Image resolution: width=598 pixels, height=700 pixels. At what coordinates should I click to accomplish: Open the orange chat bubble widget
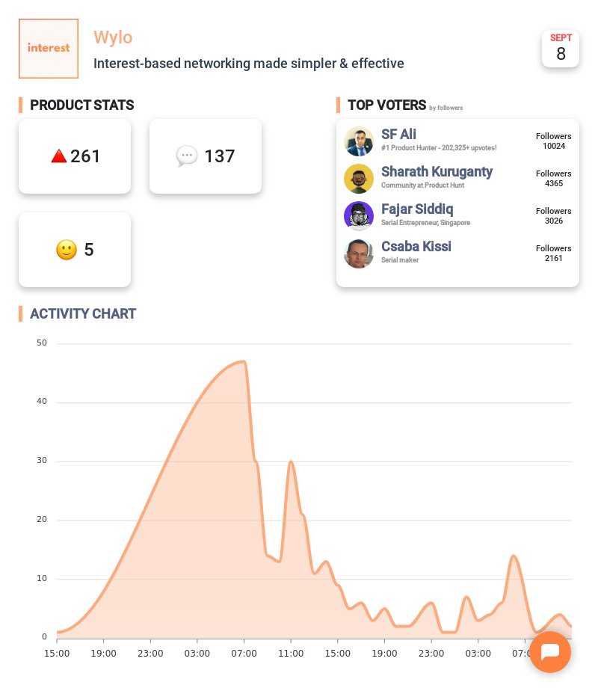549,652
